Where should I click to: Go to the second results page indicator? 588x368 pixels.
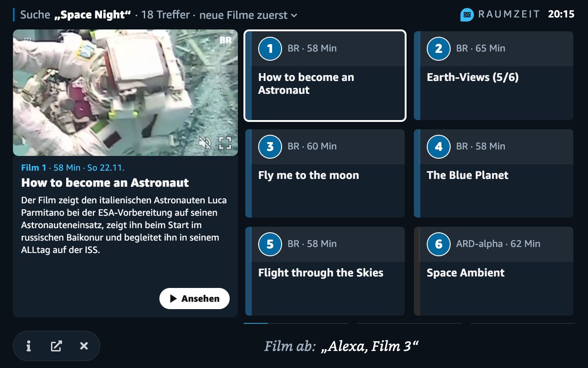point(409,323)
